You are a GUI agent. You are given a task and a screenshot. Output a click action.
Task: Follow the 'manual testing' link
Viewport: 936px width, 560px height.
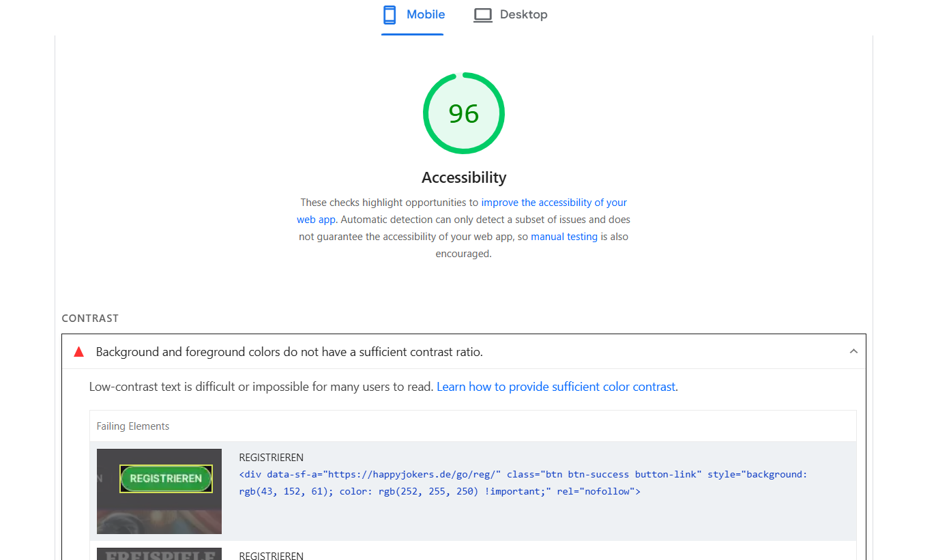pyautogui.click(x=564, y=237)
